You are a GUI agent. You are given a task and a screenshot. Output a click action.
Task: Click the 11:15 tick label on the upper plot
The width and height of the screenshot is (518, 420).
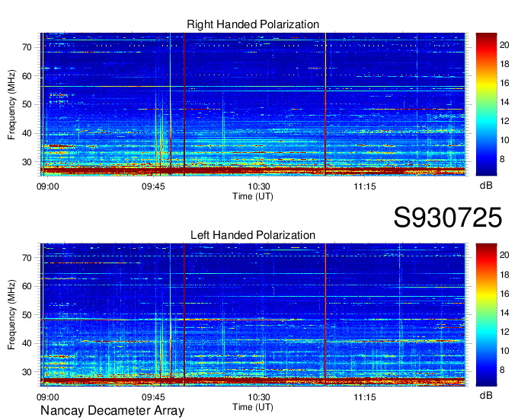click(x=365, y=186)
